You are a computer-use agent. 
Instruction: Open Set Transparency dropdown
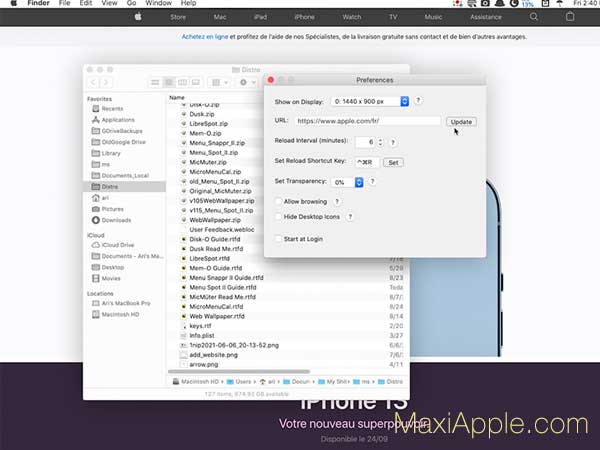[x=347, y=182]
